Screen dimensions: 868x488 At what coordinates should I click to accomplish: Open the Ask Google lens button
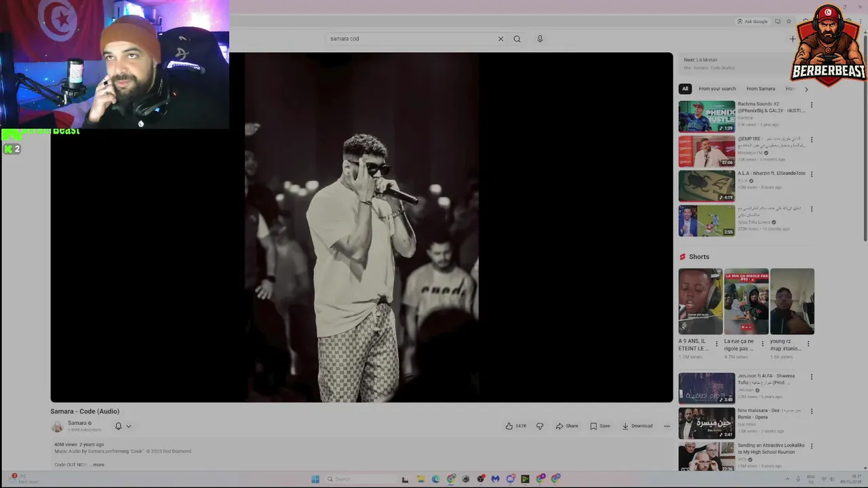(753, 21)
